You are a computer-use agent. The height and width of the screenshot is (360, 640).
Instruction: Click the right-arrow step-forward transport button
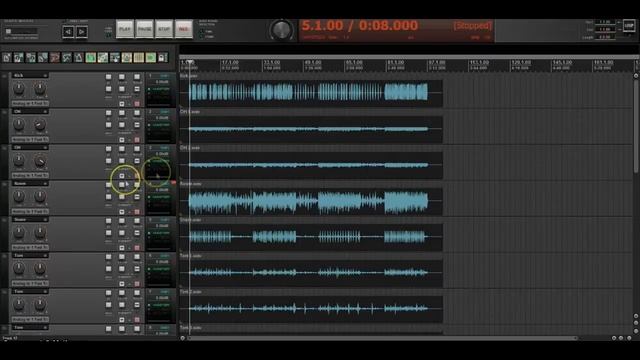click(x=82, y=31)
